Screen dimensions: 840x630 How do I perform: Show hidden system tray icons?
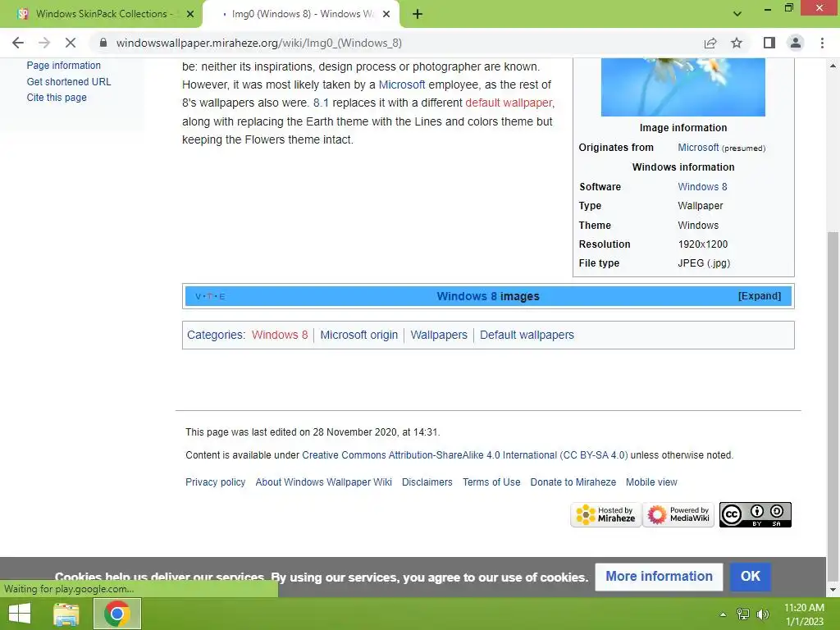(x=723, y=614)
